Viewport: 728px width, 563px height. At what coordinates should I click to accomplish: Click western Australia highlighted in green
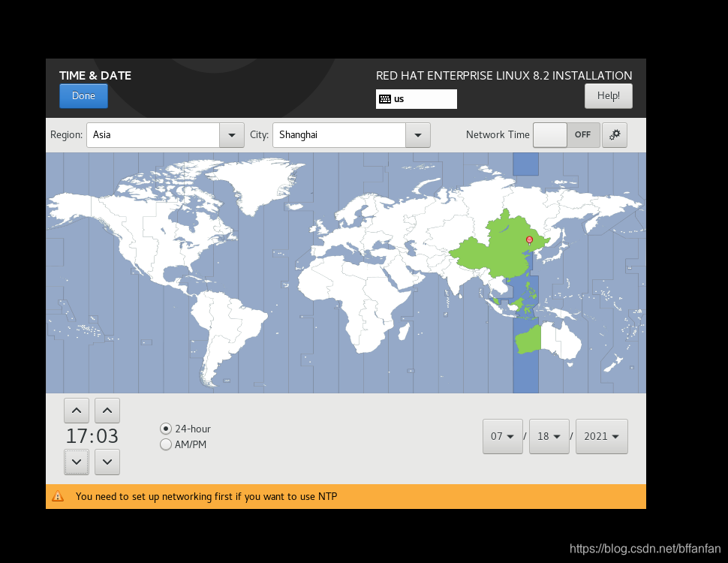(528, 340)
